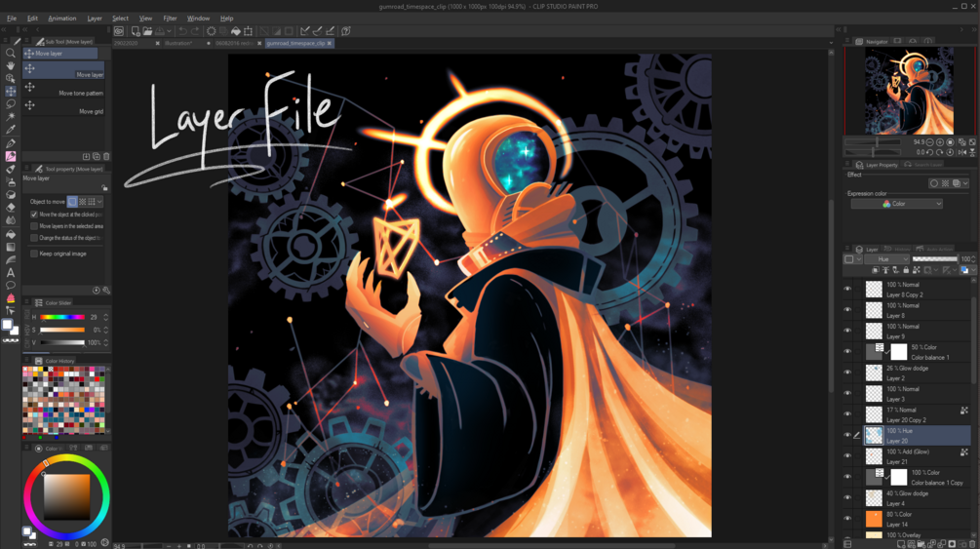Click the Navigator zoom slider
This screenshot has height=549, width=980.
point(873,142)
